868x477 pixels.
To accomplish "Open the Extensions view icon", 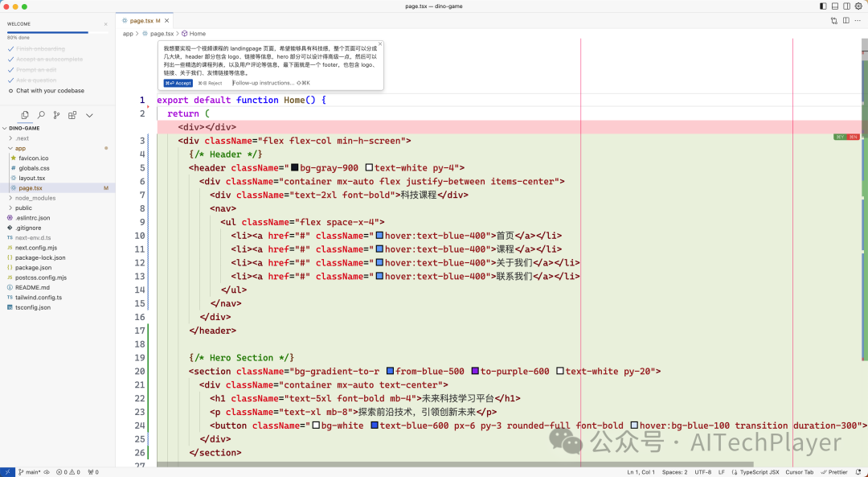I will point(72,115).
